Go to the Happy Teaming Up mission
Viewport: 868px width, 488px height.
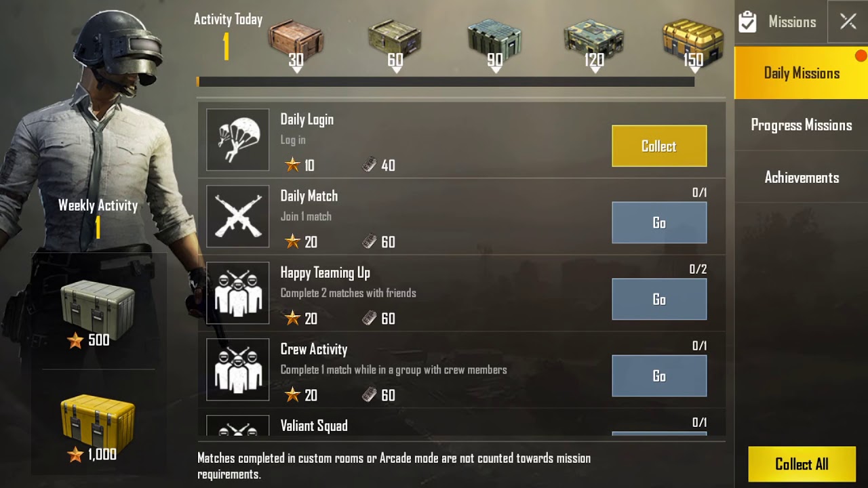pos(659,299)
